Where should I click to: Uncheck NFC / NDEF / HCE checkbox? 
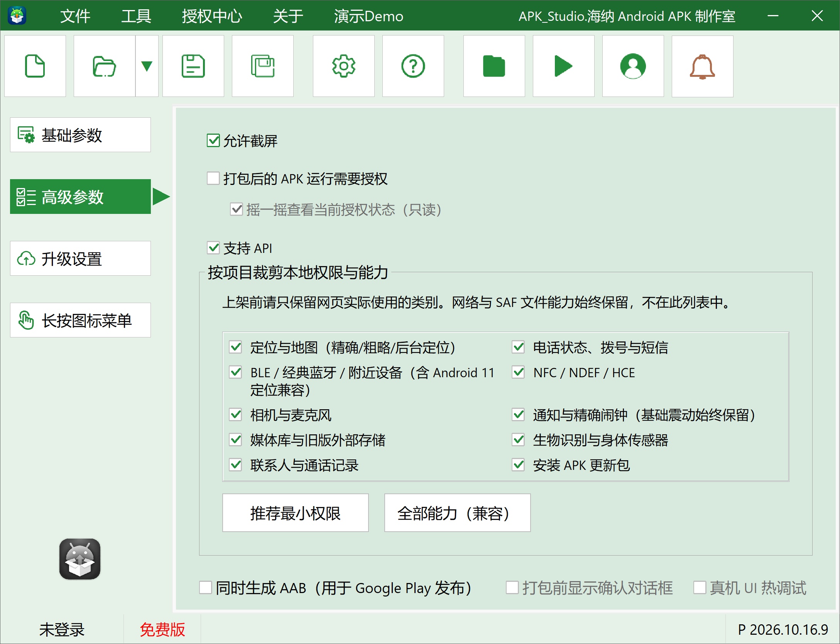(518, 372)
